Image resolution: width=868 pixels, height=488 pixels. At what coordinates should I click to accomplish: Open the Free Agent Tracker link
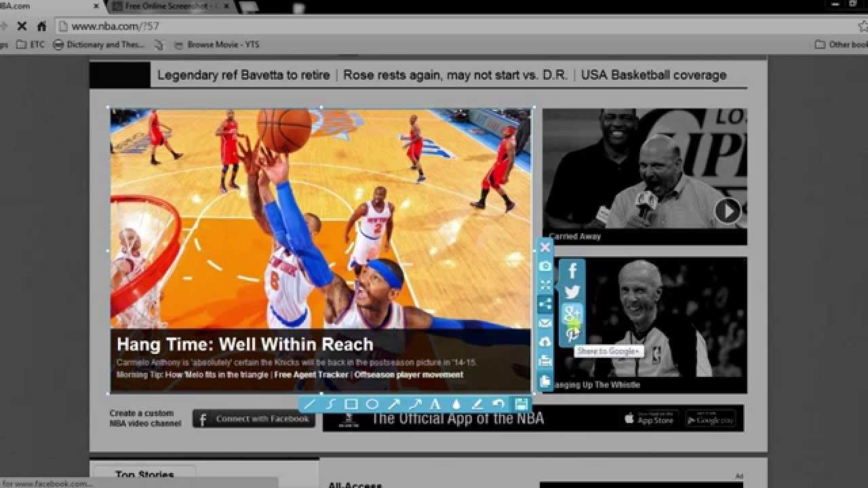[311, 375]
